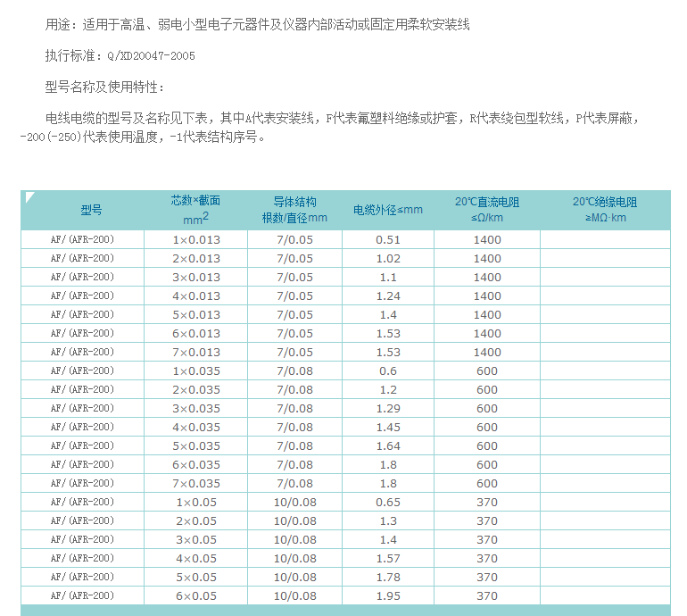This screenshot has height=616, width=687.
Task: Click the 1.4 value in the 5×0.013 row
Action: (x=388, y=315)
